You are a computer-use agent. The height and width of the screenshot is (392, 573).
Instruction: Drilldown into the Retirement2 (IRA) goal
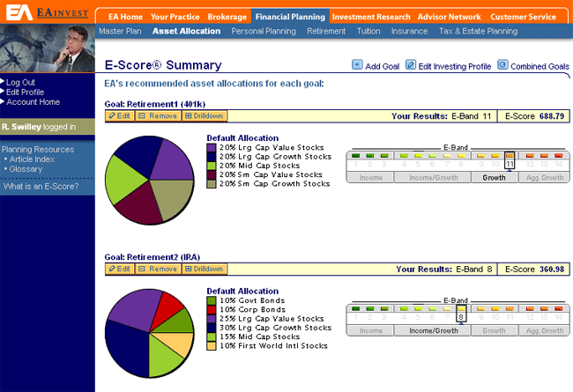click(205, 269)
